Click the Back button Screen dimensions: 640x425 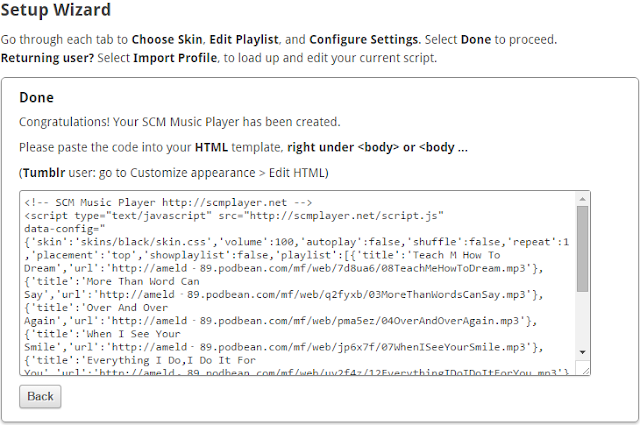(40, 396)
